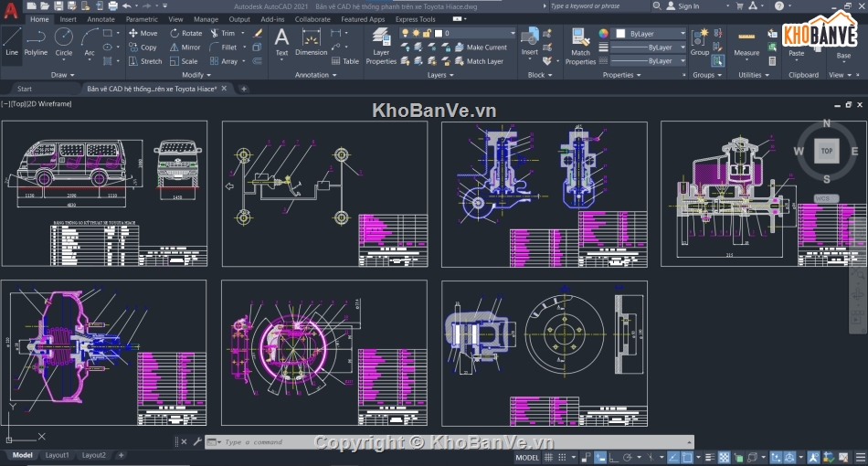Toggle drawing grid display in status bar

[548, 457]
